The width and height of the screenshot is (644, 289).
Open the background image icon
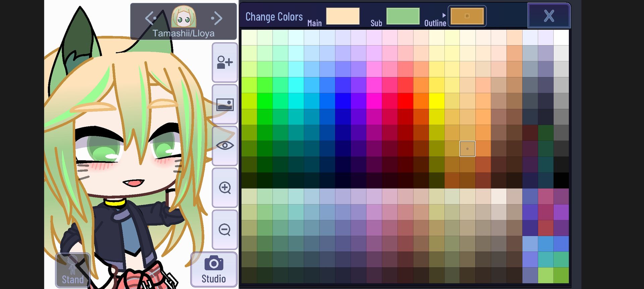[x=225, y=104]
